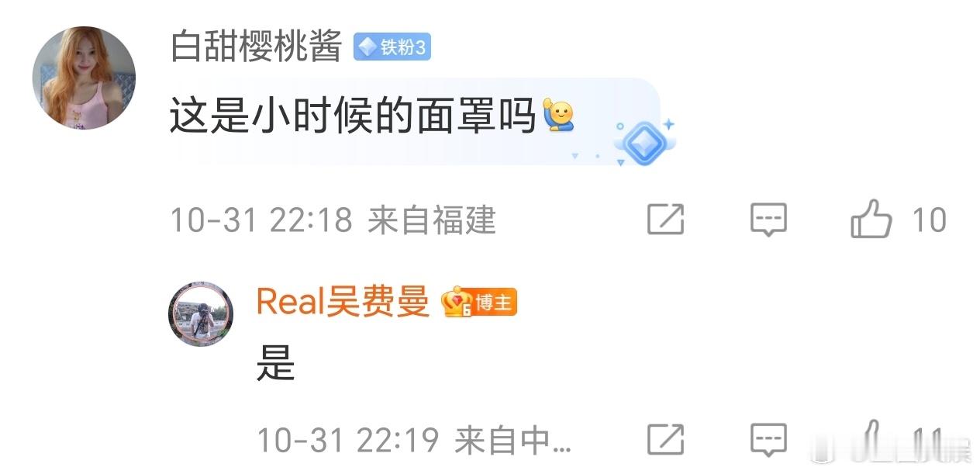
Task: Tap the 10-31 22:18 timestamp
Action: click(x=261, y=221)
